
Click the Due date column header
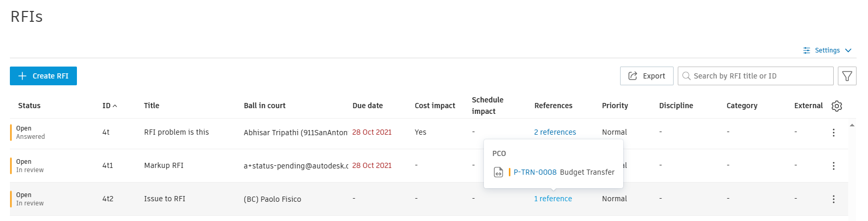pyautogui.click(x=367, y=106)
